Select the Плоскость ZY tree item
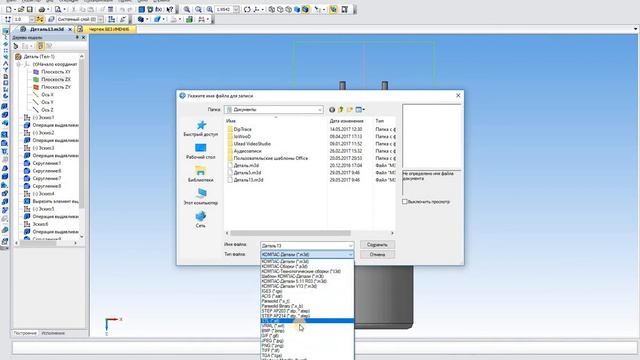Image resolution: width=640 pixels, height=360 pixels. point(52,87)
